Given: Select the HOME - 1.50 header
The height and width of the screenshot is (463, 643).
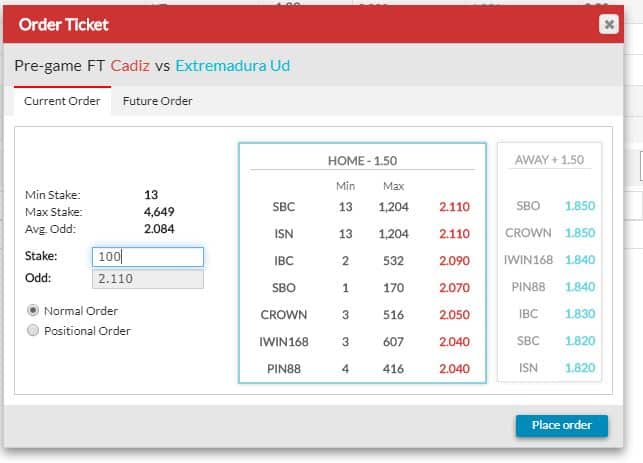Looking at the screenshot, I should click(363, 160).
